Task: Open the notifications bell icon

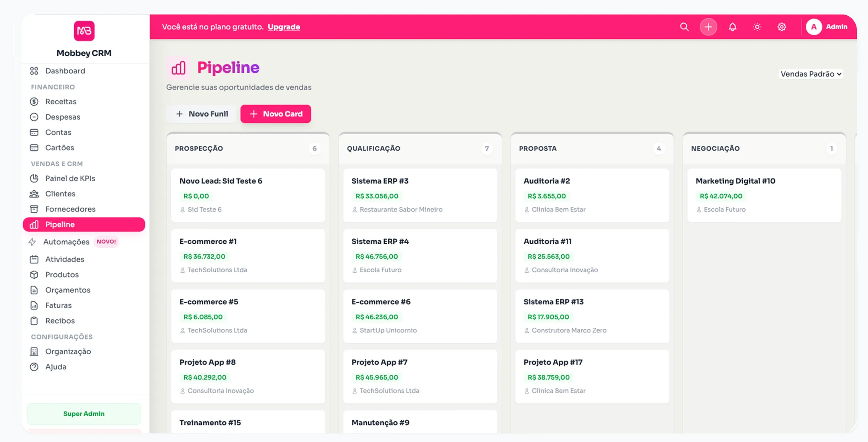Action: click(x=733, y=27)
